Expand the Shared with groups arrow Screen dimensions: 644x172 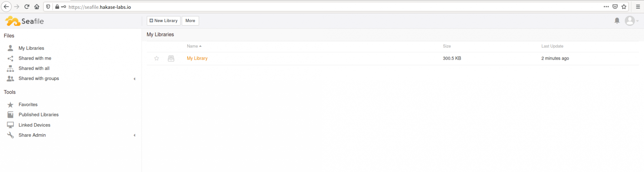[135, 79]
